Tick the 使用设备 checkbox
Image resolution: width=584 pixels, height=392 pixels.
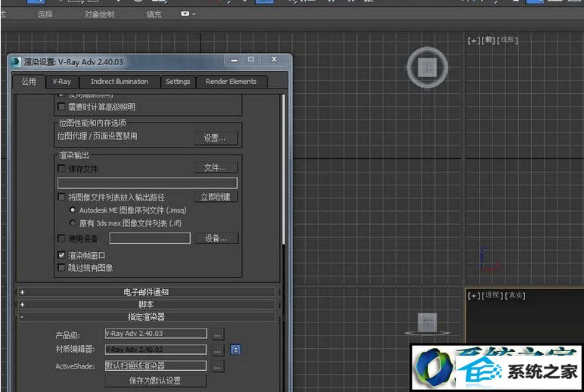(62, 238)
